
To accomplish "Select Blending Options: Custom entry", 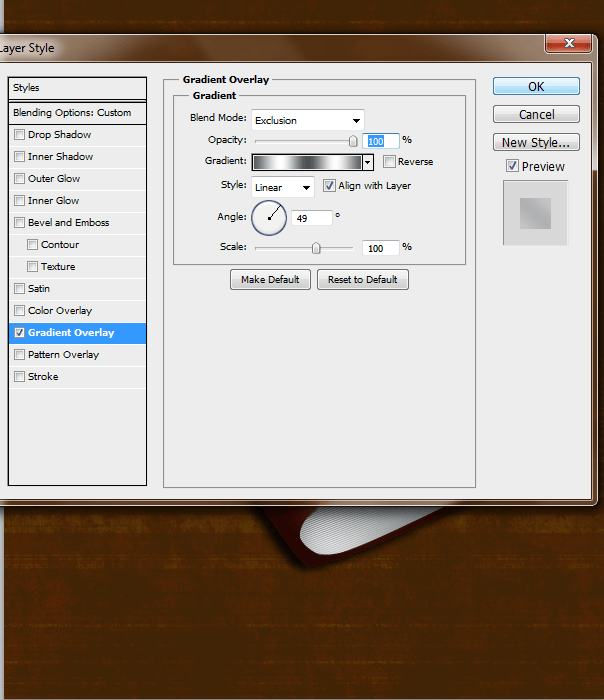I will [x=77, y=113].
